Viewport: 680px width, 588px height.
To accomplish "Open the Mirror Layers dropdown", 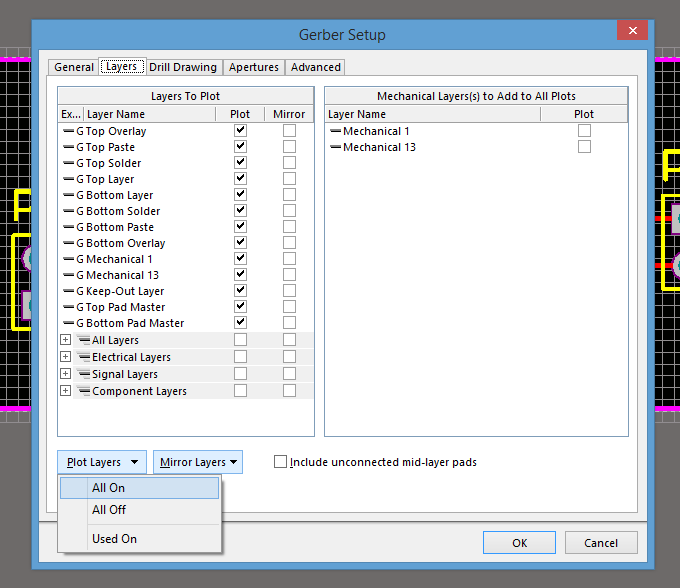I will point(199,462).
